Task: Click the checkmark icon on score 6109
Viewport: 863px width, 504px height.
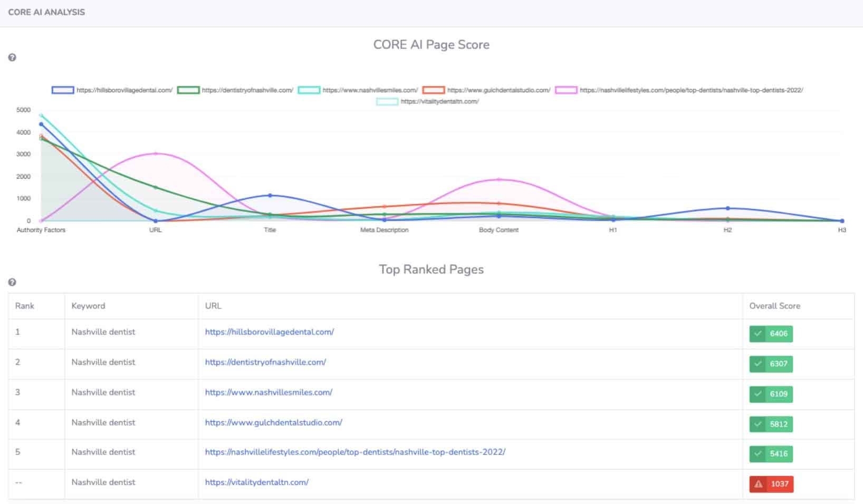Action: pyautogui.click(x=758, y=394)
